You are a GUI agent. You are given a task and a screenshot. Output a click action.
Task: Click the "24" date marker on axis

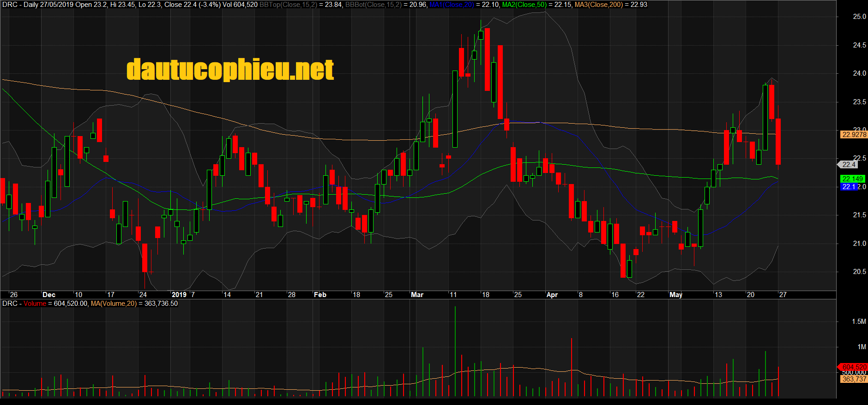click(x=143, y=295)
